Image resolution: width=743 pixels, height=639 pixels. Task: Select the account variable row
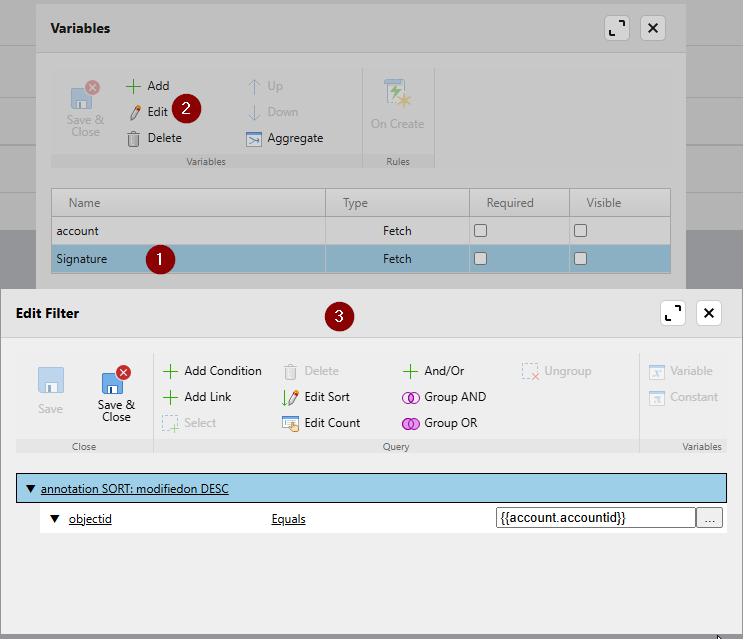point(361,231)
